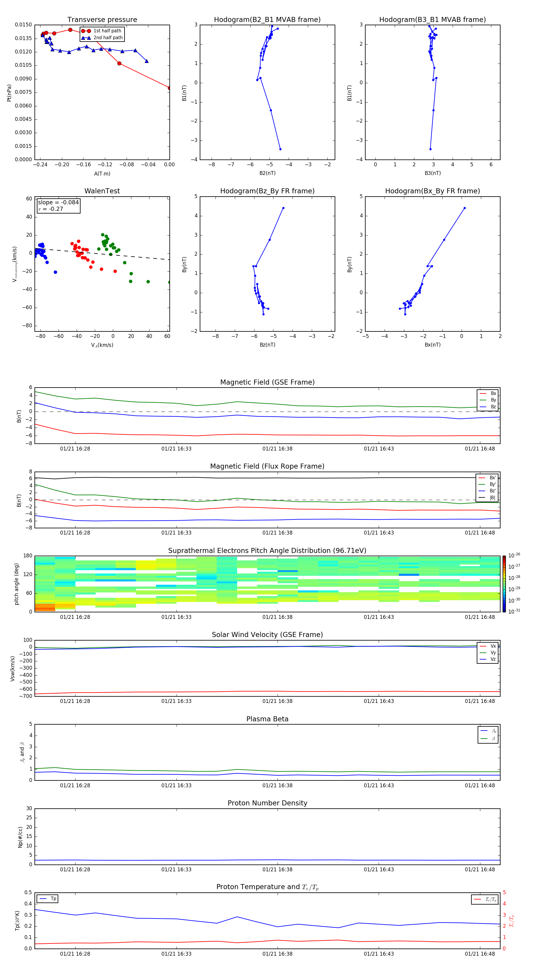
Task: Select the "Bx" legend entry in GSE plot
Action: click(488, 393)
